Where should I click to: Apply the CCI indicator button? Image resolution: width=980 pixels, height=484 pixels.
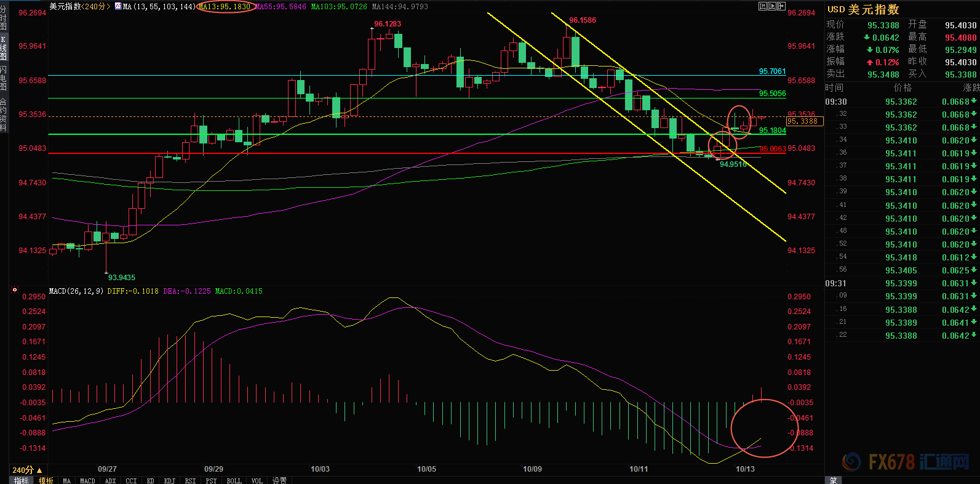pyautogui.click(x=131, y=480)
